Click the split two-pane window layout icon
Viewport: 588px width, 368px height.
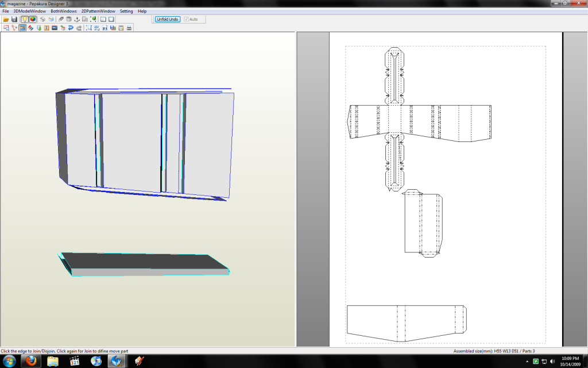(103, 19)
